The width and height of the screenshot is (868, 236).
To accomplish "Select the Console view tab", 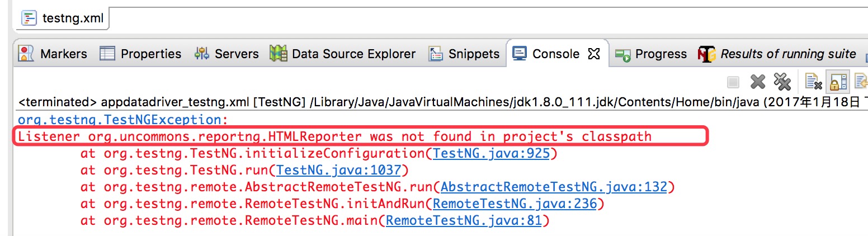I will coord(556,54).
